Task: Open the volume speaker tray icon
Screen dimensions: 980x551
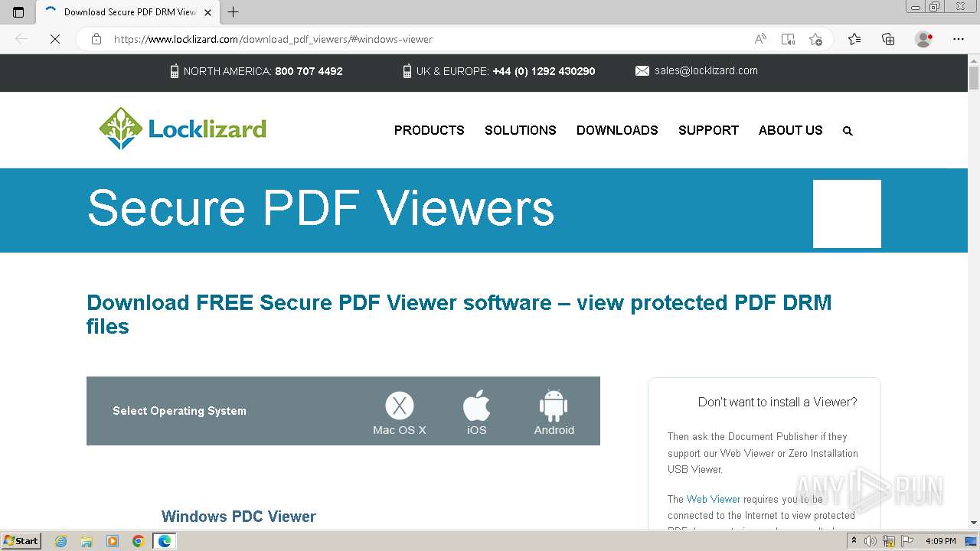Action: [871, 541]
